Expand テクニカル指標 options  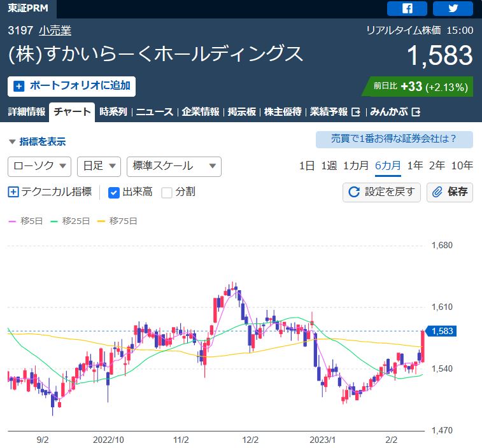pyautogui.click(x=50, y=192)
